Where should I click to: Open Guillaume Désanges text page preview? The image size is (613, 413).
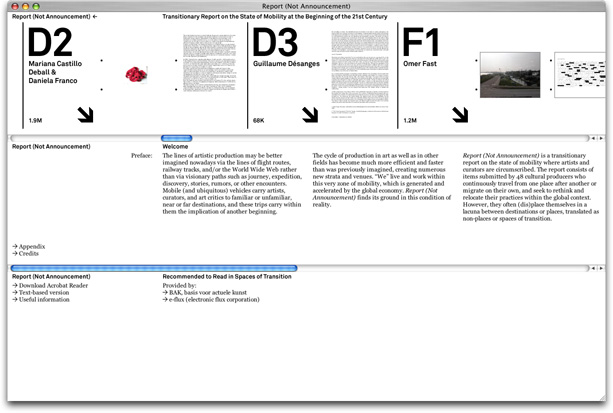pyautogui.click(x=359, y=74)
